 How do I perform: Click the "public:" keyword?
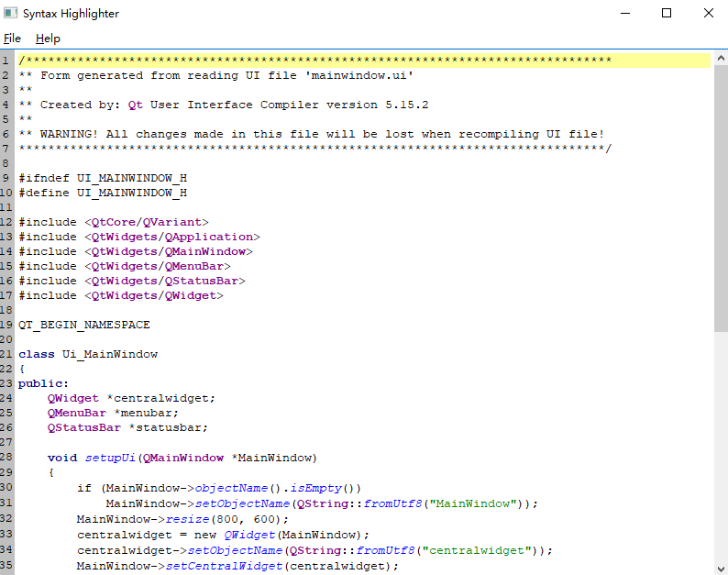pos(43,383)
